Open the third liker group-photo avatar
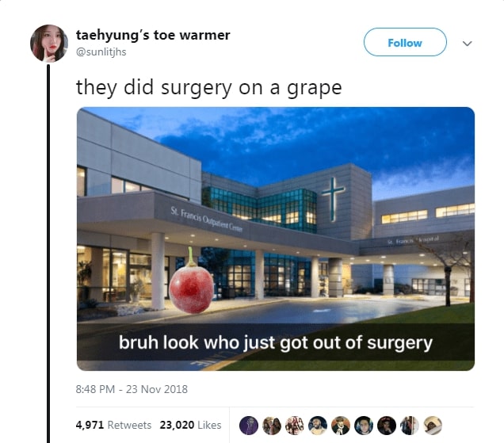 point(295,426)
